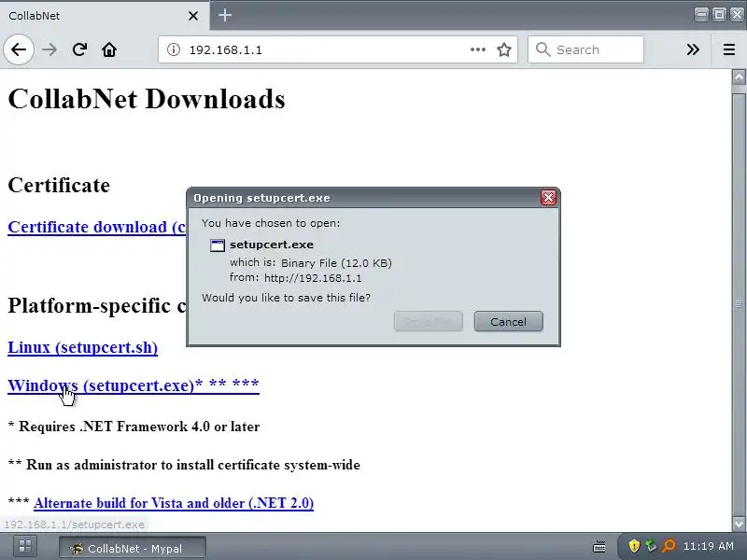Screen dimensions: 747x560
Task: Open the hamburger application menu
Action: pos(729,49)
